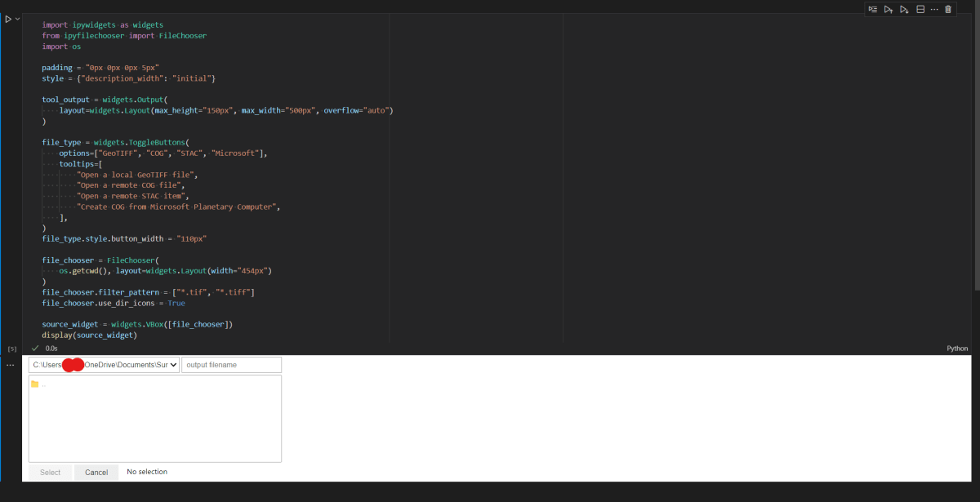Click the filter_pattern *.tif line
This screenshot has width=980, height=502.
pyautogui.click(x=149, y=292)
